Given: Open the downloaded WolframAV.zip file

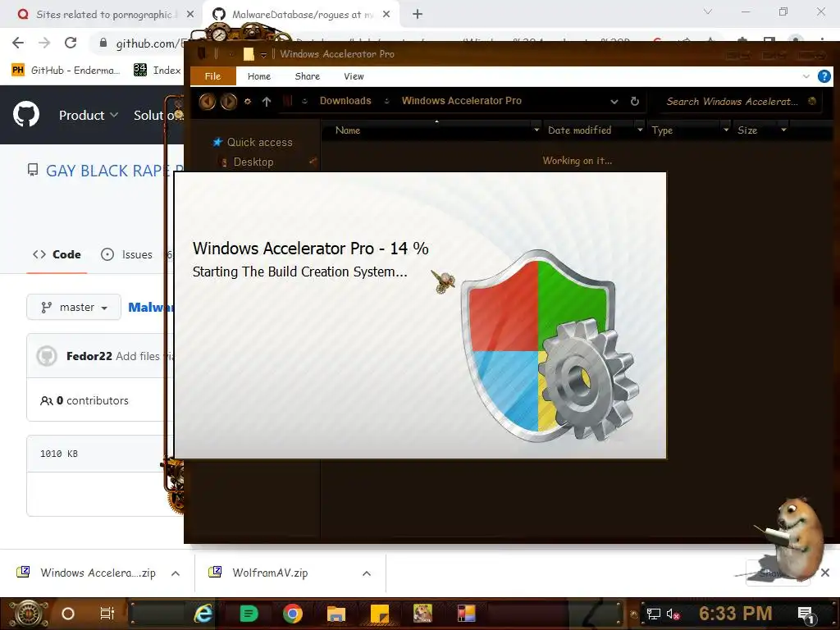Looking at the screenshot, I should point(270,573).
